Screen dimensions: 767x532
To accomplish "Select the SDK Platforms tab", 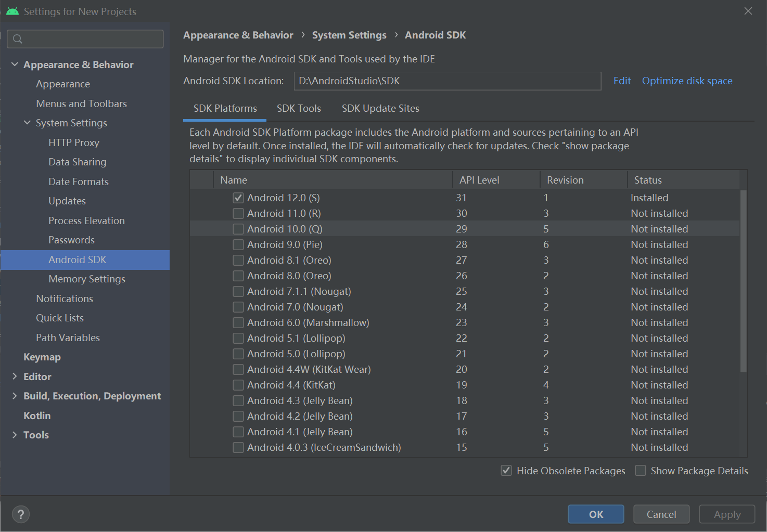I will (x=225, y=108).
